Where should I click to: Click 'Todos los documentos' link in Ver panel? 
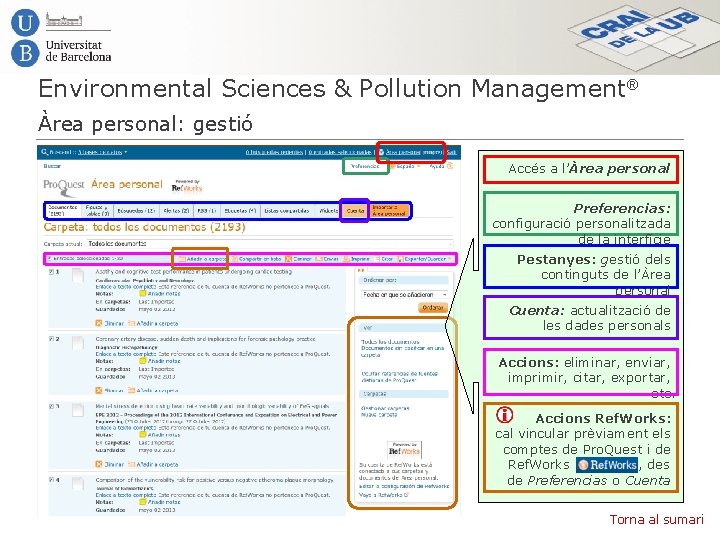pos(390,342)
